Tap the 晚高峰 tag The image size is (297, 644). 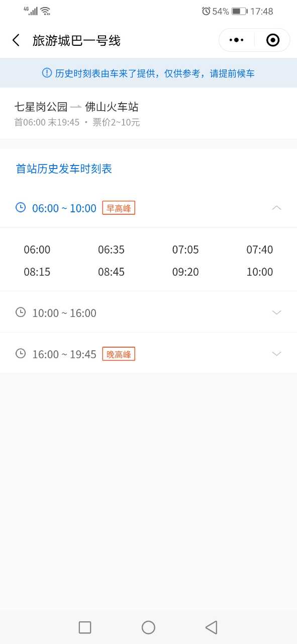coord(119,354)
